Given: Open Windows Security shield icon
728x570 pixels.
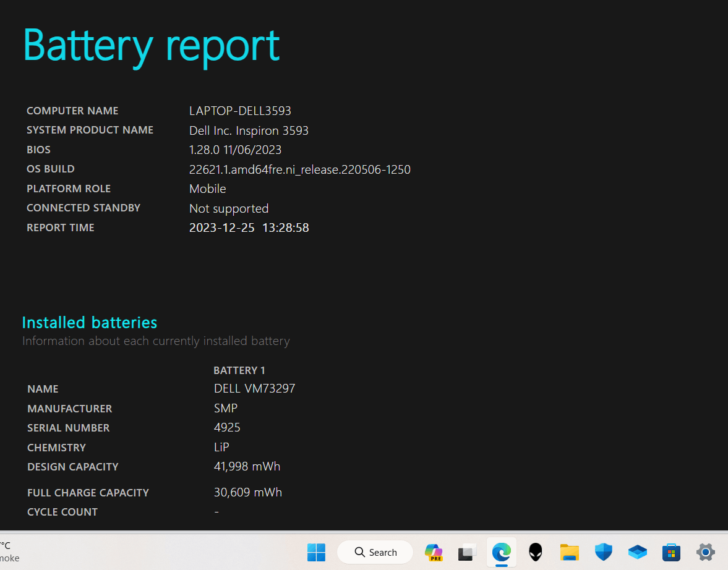Looking at the screenshot, I should 603,552.
